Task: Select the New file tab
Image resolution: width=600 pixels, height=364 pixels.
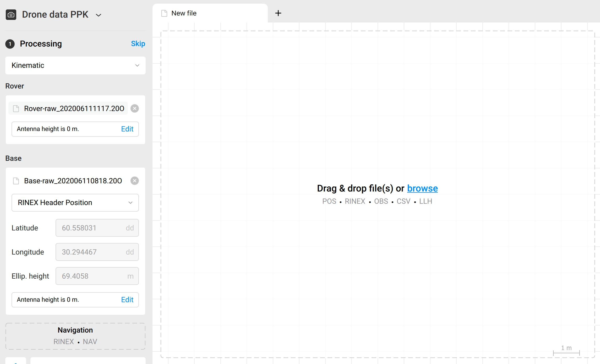Action: click(210, 13)
